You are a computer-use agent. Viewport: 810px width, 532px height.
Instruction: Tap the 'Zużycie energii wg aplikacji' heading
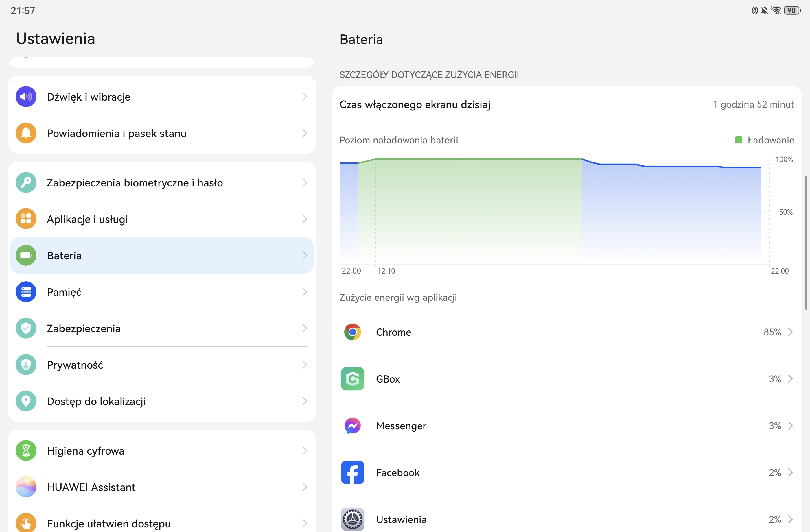398,298
